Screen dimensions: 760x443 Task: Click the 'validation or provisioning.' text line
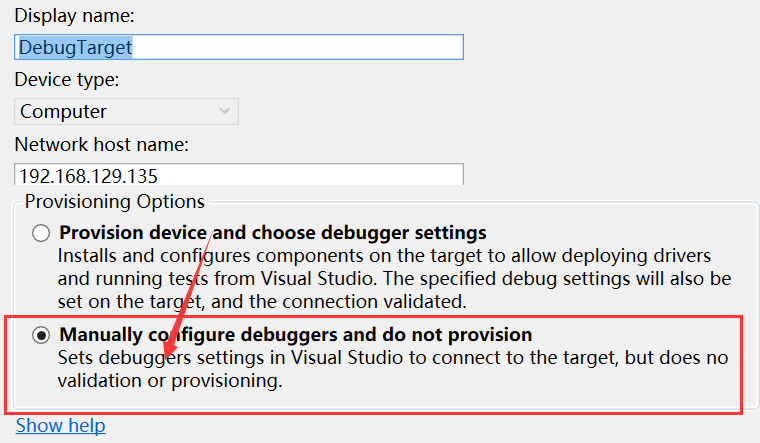(x=170, y=381)
